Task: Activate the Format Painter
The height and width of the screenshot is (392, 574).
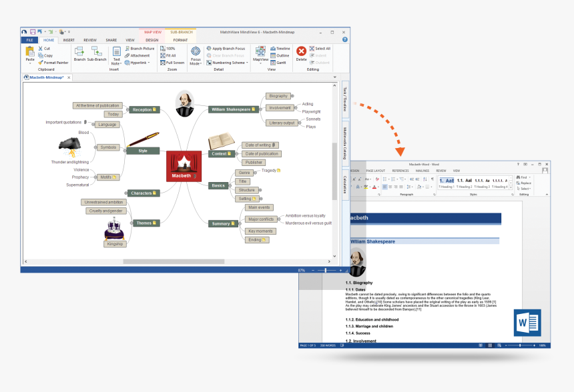Action: pyautogui.click(x=53, y=63)
